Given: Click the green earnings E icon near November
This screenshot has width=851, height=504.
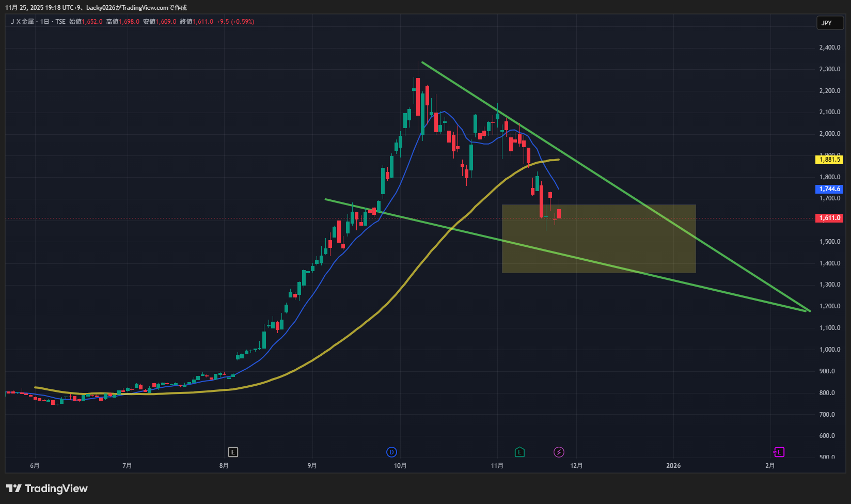Looking at the screenshot, I should pos(519,452).
